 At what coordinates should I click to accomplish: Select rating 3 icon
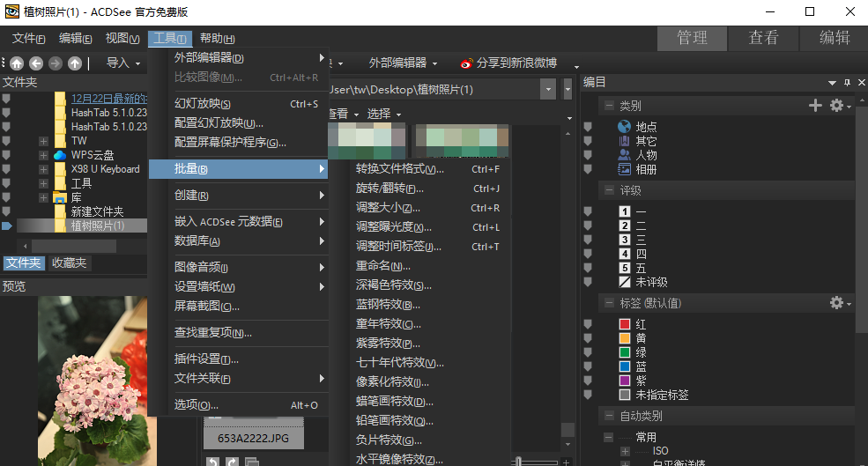pyautogui.click(x=625, y=240)
